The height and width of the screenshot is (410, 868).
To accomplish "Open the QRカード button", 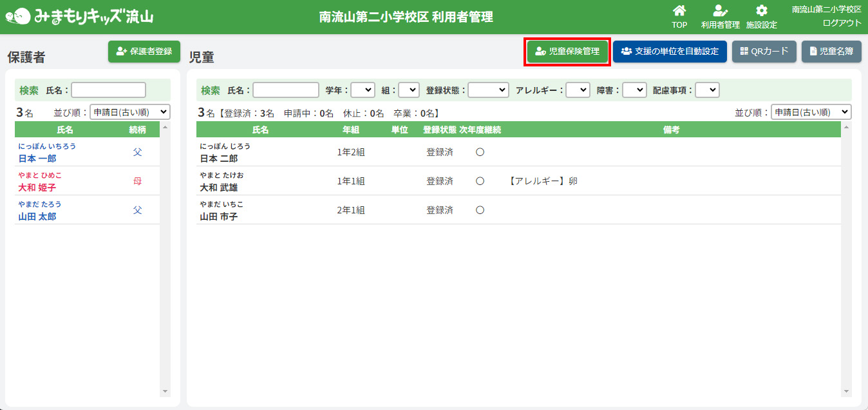I will click(764, 52).
